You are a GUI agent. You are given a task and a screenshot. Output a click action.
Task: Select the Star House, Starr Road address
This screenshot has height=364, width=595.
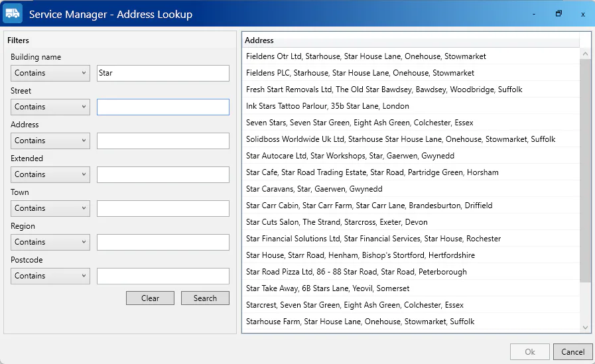pos(411,255)
